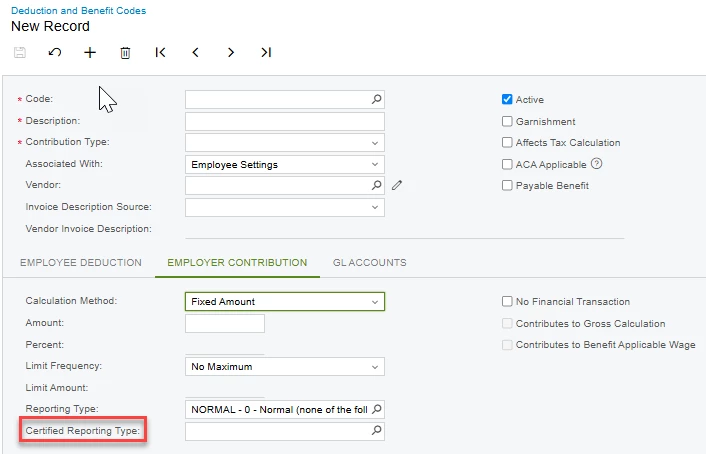
Task: Check No Financial Transaction box
Action: point(507,301)
